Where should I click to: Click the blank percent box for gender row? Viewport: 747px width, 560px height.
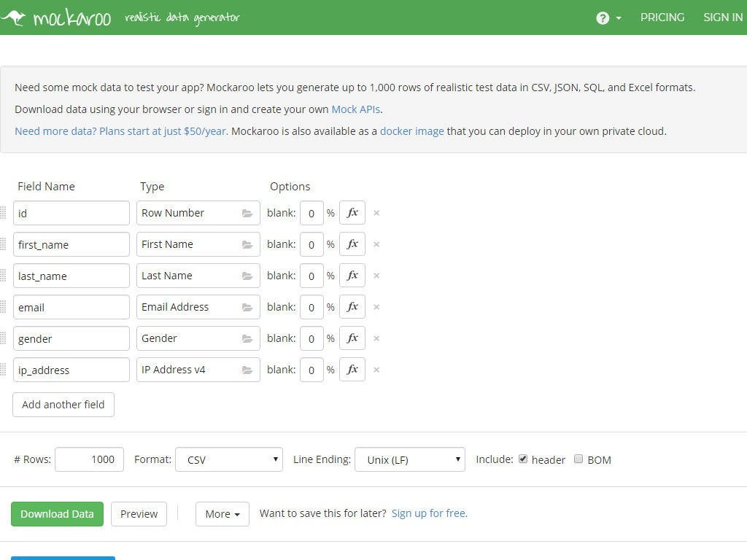(311, 338)
